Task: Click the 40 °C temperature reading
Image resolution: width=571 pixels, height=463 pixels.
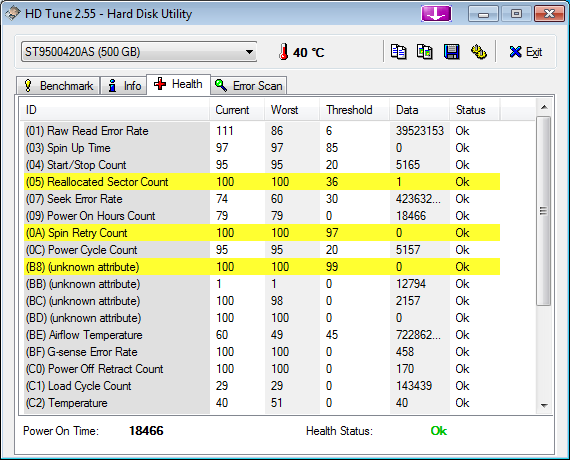Action: click(x=308, y=52)
